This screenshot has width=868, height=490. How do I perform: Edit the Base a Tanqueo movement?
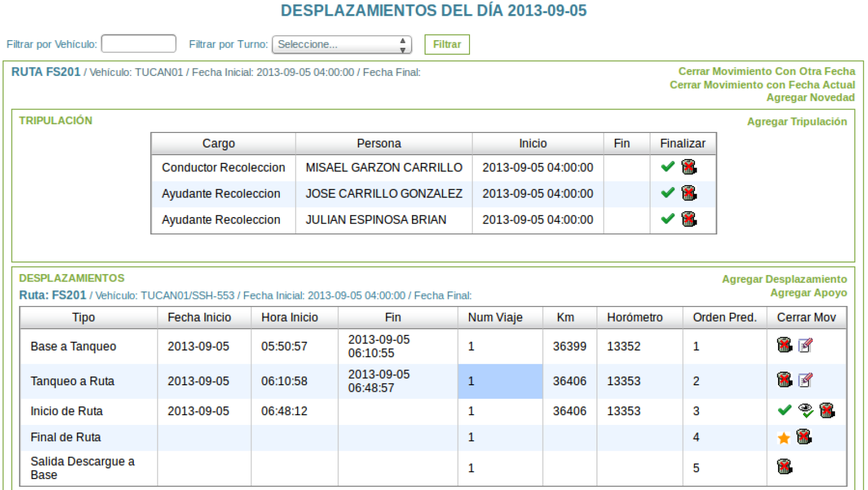(x=806, y=345)
